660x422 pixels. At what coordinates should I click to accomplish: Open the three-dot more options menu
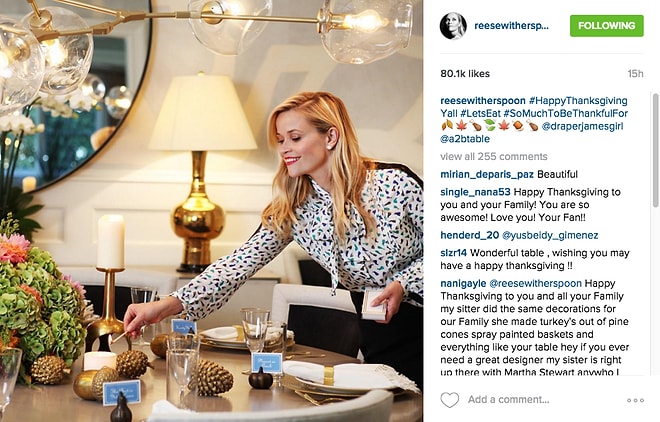(x=635, y=400)
